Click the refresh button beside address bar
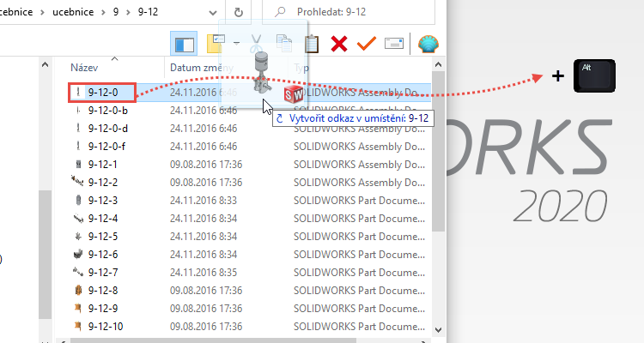644x343 pixels. tap(239, 12)
